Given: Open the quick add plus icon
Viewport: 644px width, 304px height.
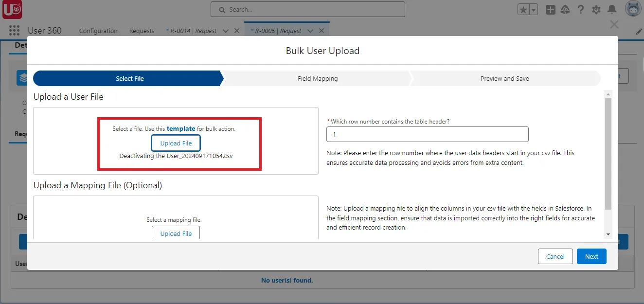Looking at the screenshot, I should coord(550,9).
